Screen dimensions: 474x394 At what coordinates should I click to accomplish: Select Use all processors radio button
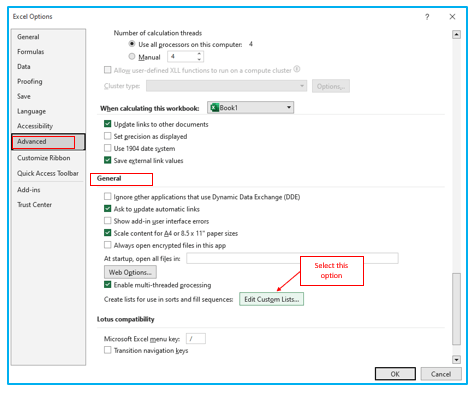click(x=132, y=44)
